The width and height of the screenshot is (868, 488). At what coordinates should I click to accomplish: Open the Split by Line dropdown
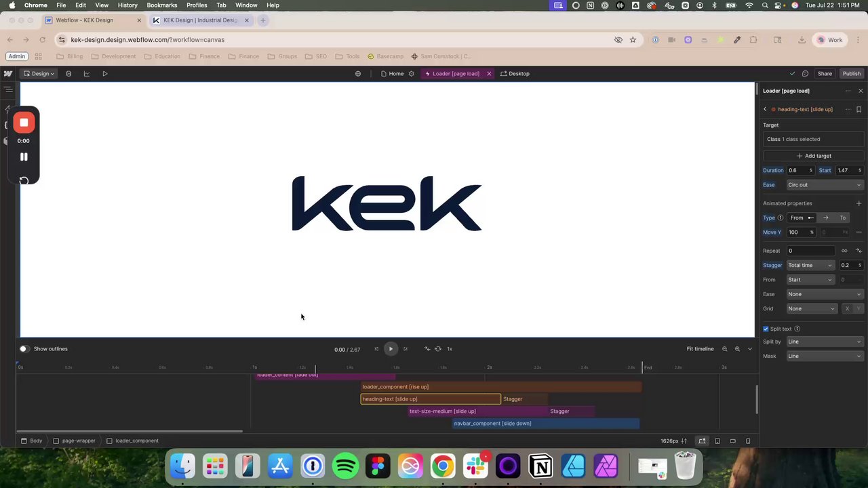(824, 342)
